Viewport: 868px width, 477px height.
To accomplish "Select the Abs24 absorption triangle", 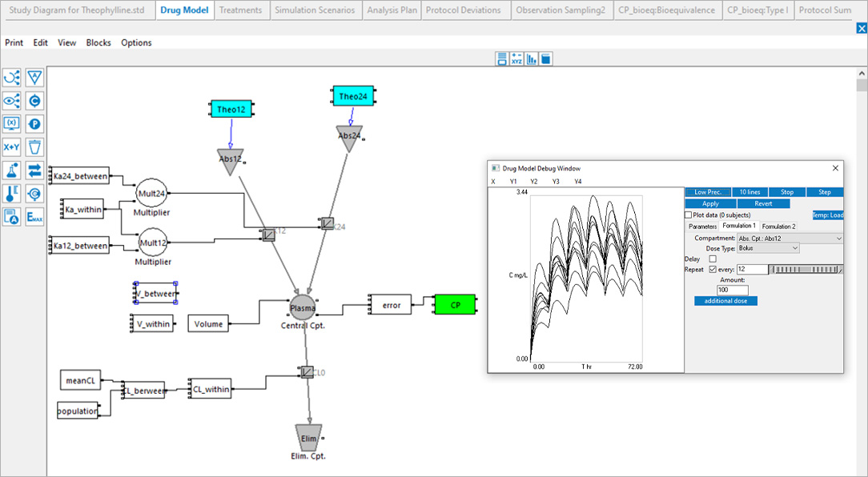I will click(349, 138).
